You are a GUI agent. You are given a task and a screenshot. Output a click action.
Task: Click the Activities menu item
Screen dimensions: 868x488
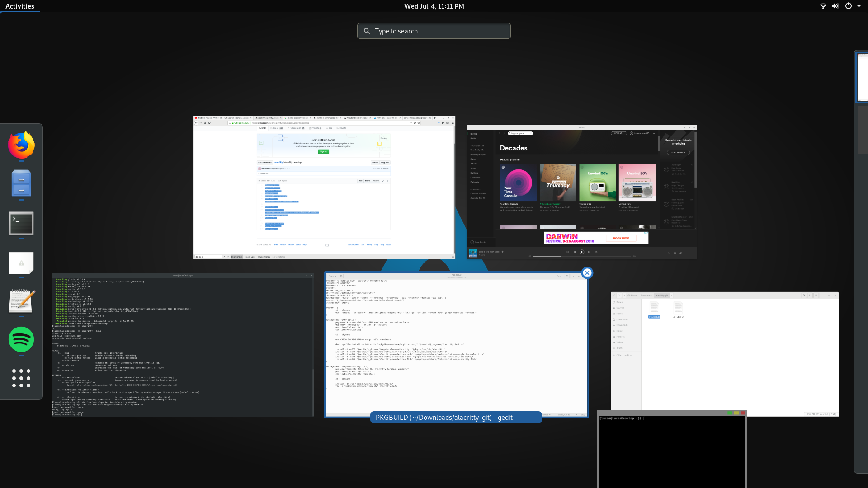pos(20,6)
